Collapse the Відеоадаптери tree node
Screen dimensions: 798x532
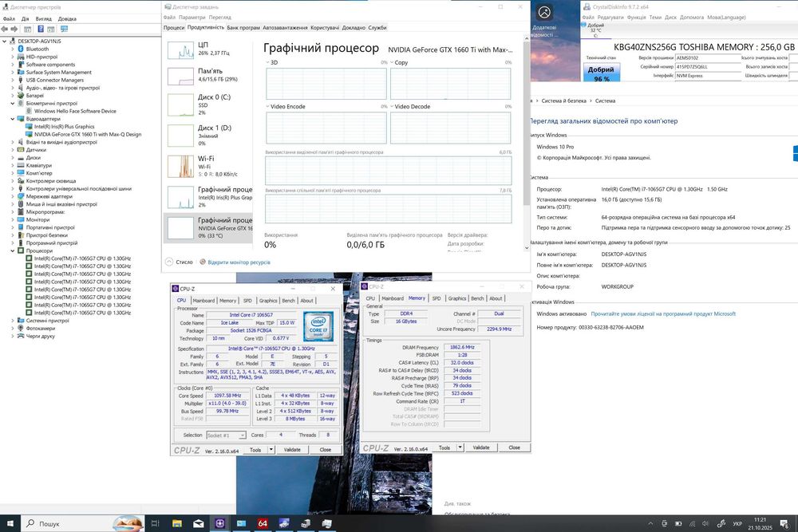(x=13, y=119)
